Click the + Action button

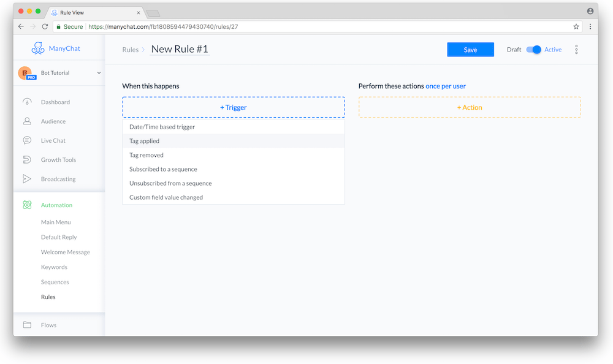(470, 107)
